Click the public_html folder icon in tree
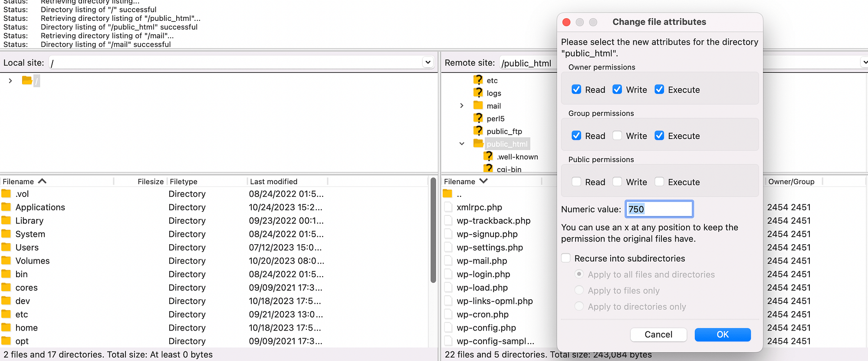This screenshot has height=361, width=868. point(478,144)
